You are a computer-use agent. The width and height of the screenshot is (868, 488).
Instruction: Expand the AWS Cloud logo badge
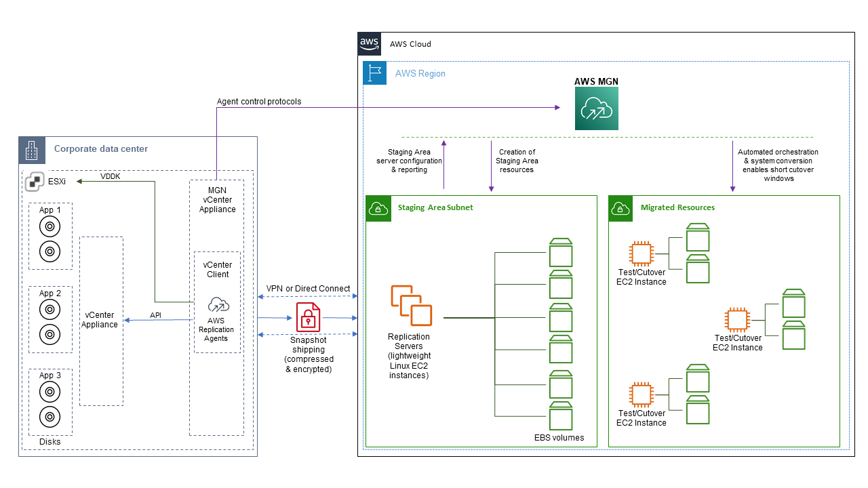click(x=370, y=43)
